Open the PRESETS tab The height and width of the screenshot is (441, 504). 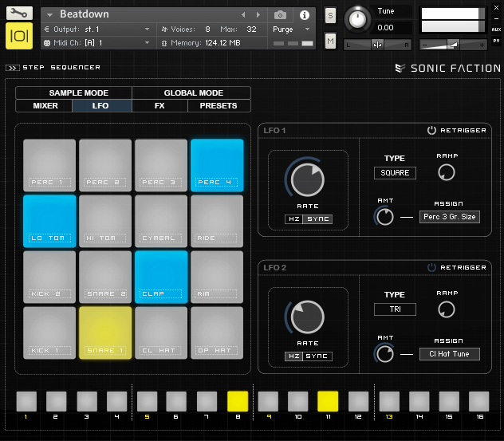click(x=219, y=105)
